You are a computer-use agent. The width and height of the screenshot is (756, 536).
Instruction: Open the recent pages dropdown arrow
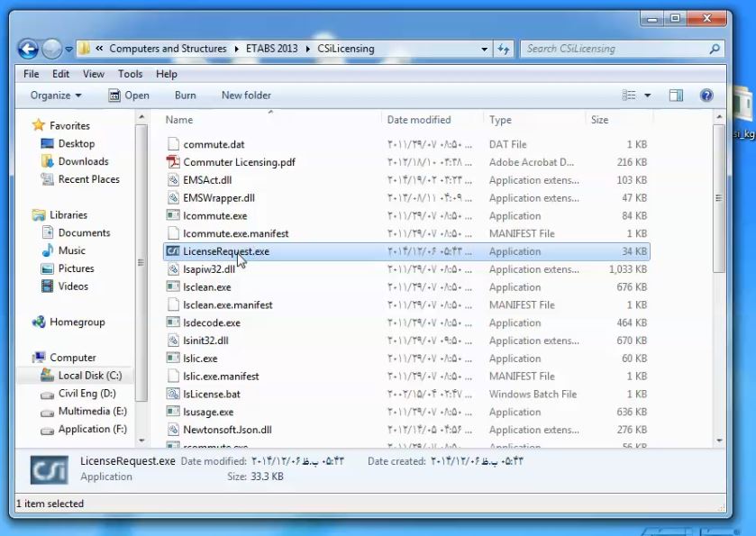click(x=69, y=50)
